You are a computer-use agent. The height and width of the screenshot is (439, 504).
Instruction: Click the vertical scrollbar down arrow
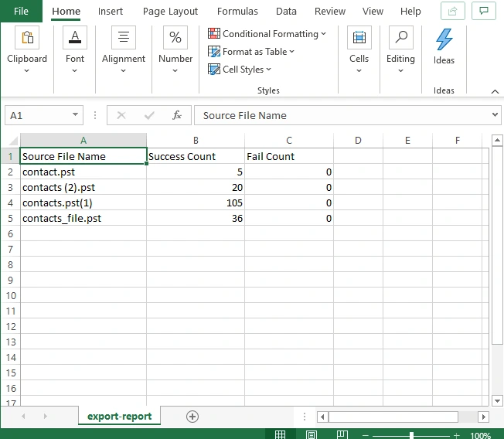(497, 400)
